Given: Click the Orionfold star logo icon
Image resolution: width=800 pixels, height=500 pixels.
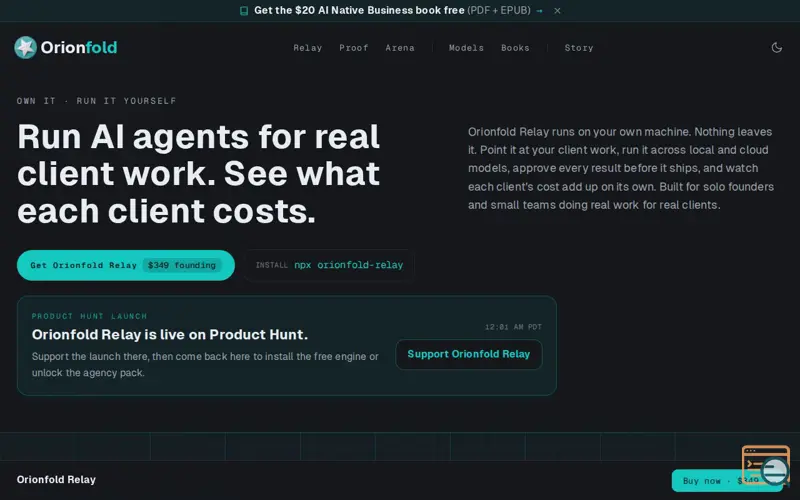Looking at the screenshot, I should pyautogui.click(x=25, y=47).
